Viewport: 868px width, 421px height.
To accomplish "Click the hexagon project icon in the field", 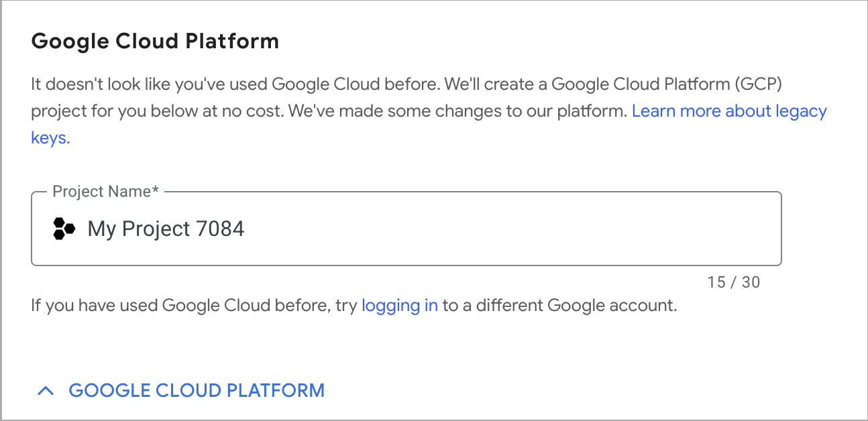I will pos(64,229).
